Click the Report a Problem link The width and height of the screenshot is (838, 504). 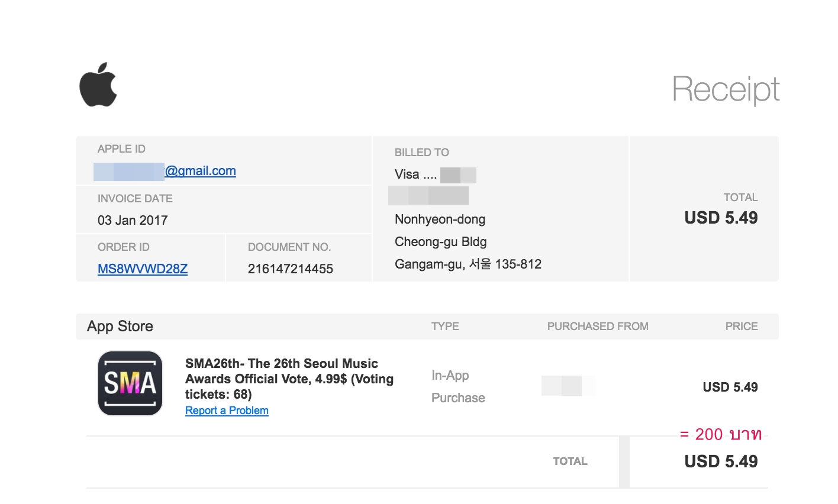point(227,411)
